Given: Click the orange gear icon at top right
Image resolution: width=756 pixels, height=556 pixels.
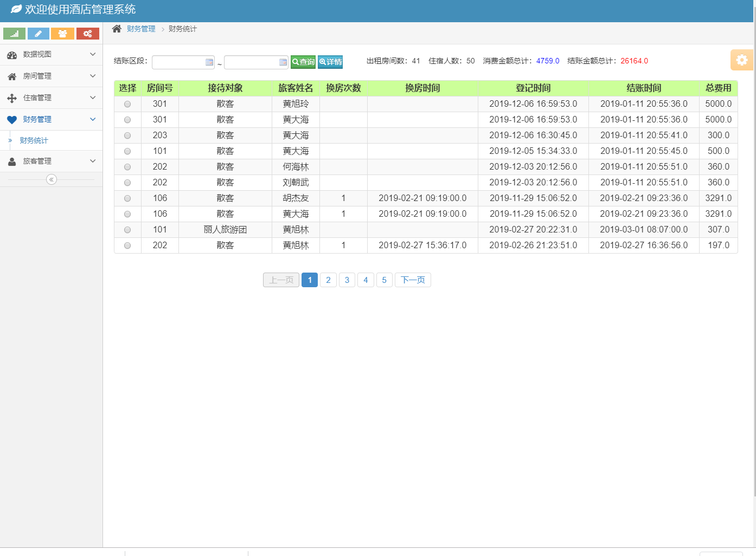Looking at the screenshot, I should 741,60.
